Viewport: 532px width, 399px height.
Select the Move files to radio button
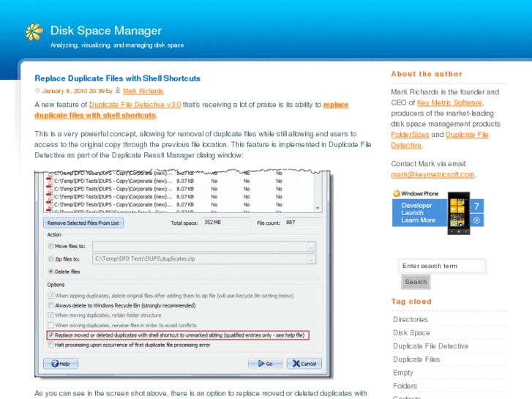(x=51, y=246)
